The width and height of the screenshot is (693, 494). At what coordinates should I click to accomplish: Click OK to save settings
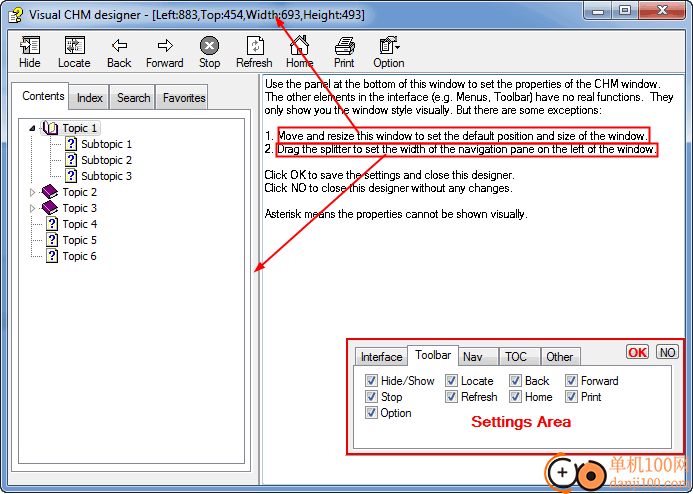637,352
